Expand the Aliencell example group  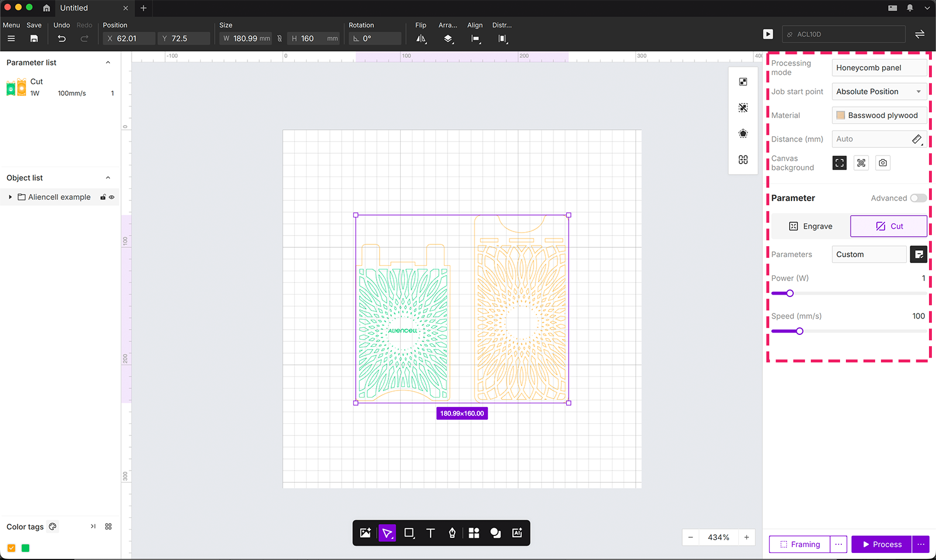pyautogui.click(x=11, y=198)
